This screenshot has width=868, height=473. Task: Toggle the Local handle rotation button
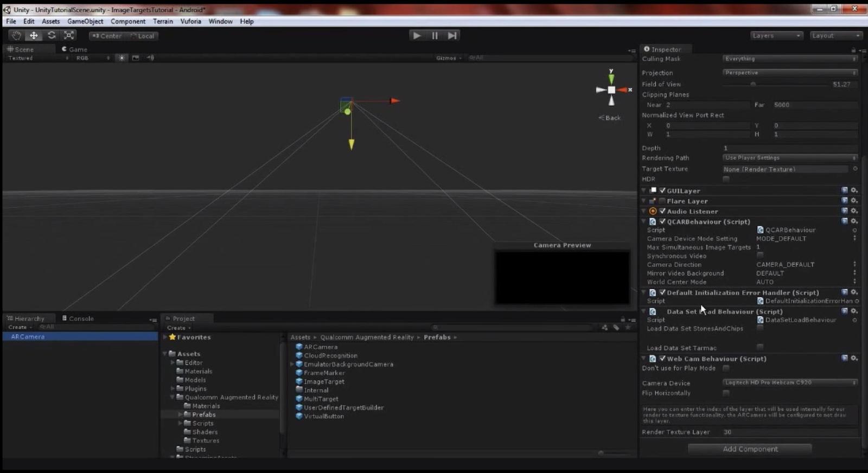(142, 36)
